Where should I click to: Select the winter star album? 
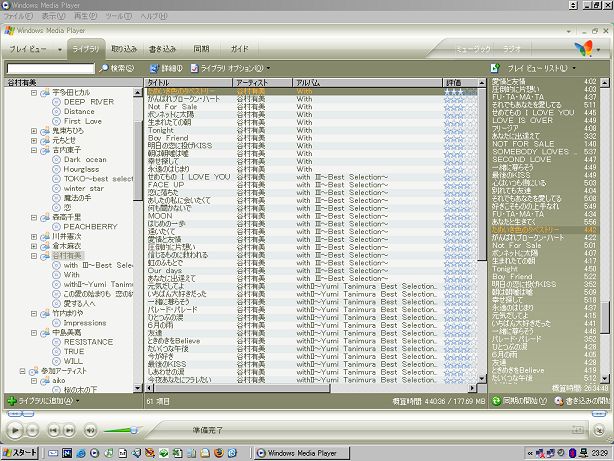click(84, 188)
